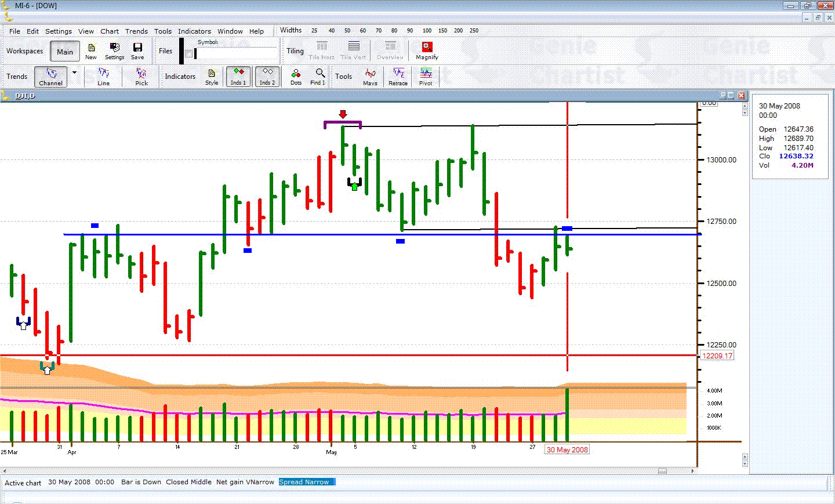Set bar width to 70
This screenshot has width=835, height=504.
click(x=379, y=31)
